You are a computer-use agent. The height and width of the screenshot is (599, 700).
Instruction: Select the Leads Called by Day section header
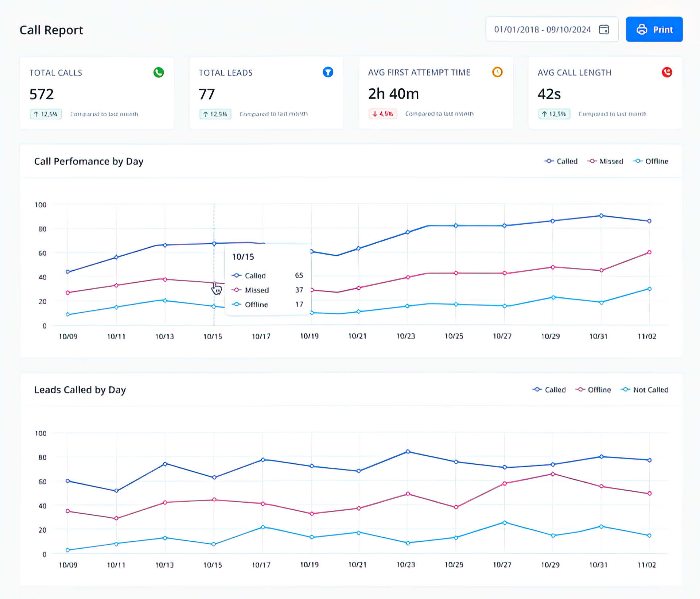pyautogui.click(x=80, y=390)
